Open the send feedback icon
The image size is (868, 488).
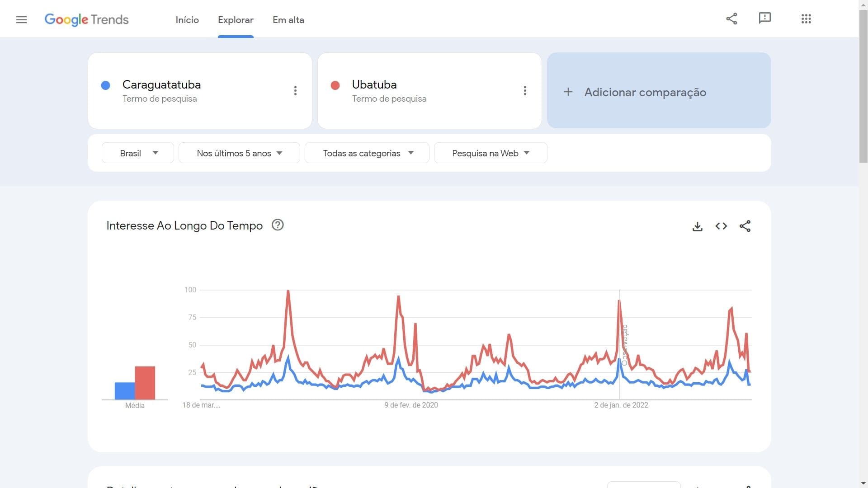[764, 18]
